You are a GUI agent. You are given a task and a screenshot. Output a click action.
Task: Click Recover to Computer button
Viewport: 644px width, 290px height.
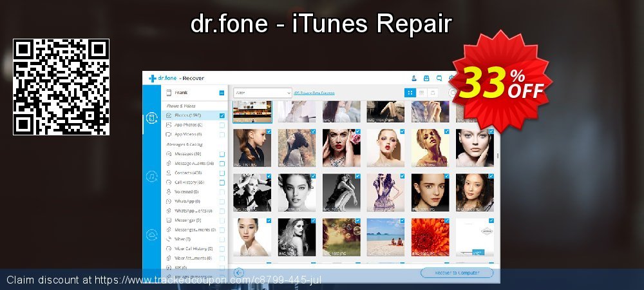click(x=457, y=273)
